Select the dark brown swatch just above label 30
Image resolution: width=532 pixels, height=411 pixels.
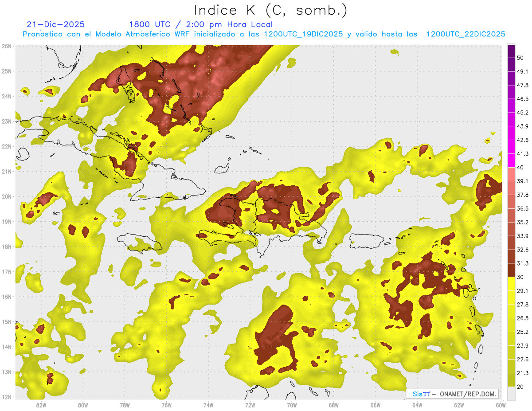click(x=511, y=270)
